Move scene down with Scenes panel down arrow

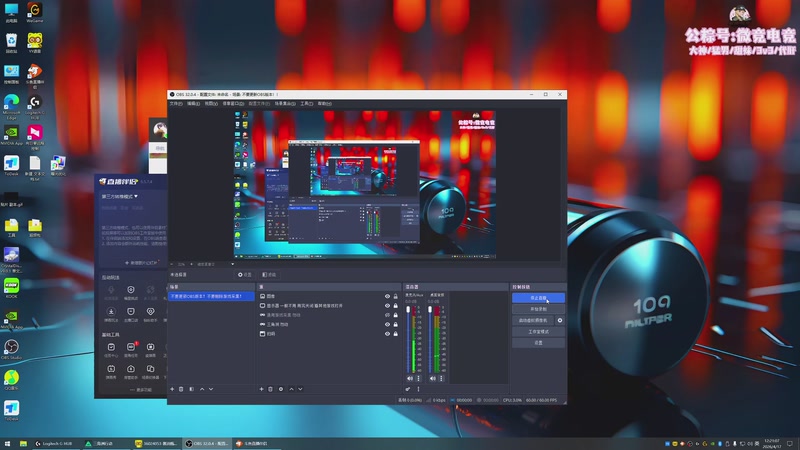click(x=211, y=389)
